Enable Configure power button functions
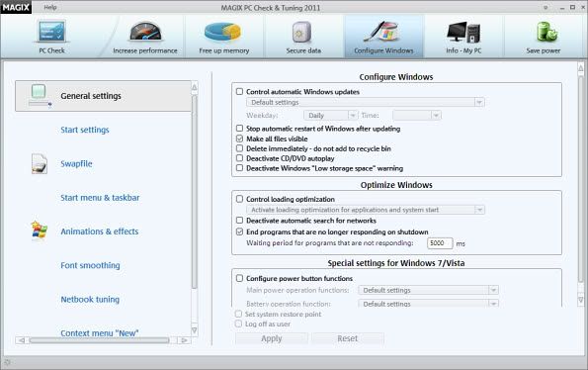588x370 pixels. click(x=239, y=278)
